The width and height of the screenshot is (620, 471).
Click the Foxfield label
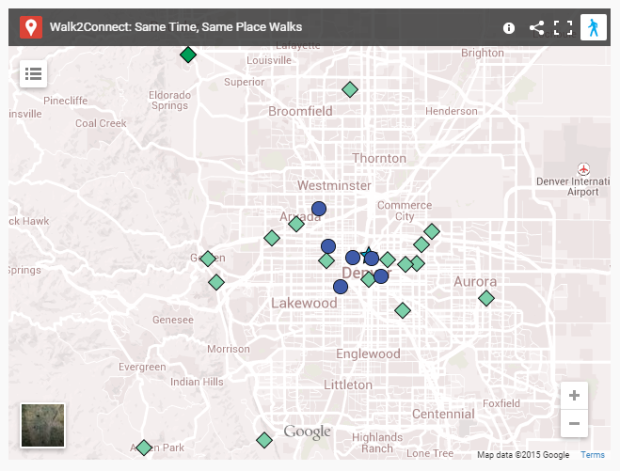tap(501, 404)
